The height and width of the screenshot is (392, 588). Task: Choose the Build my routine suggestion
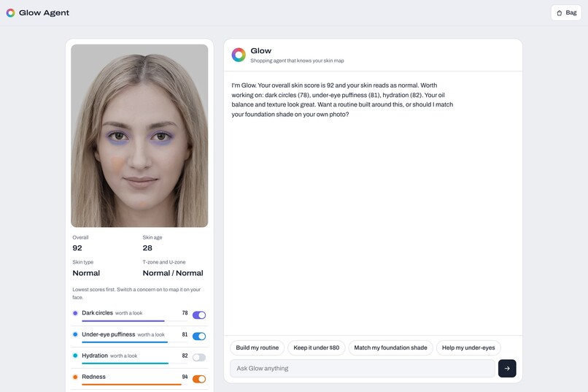pyautogui.click(x=258, y=347)
